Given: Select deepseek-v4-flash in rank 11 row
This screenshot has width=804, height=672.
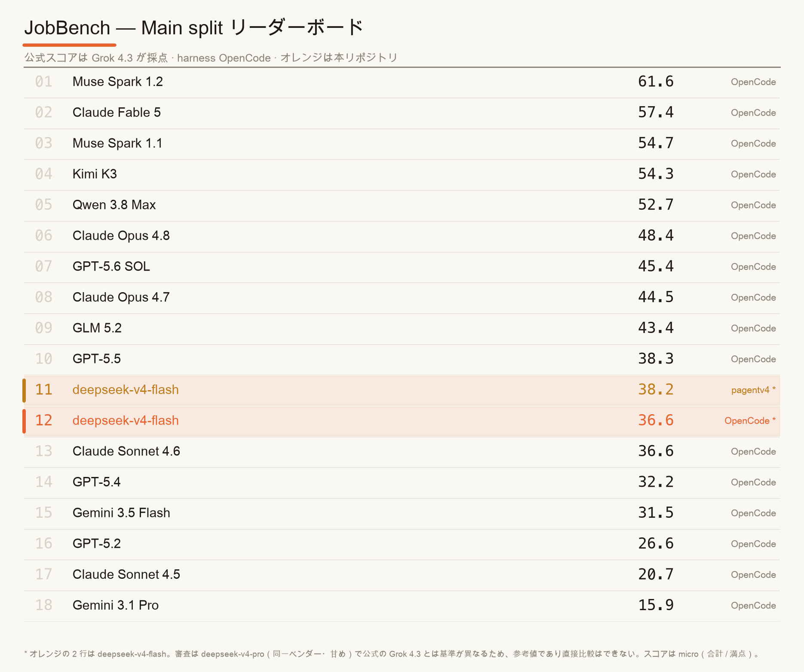Looking at the screenshot, I should coord(126,390).
